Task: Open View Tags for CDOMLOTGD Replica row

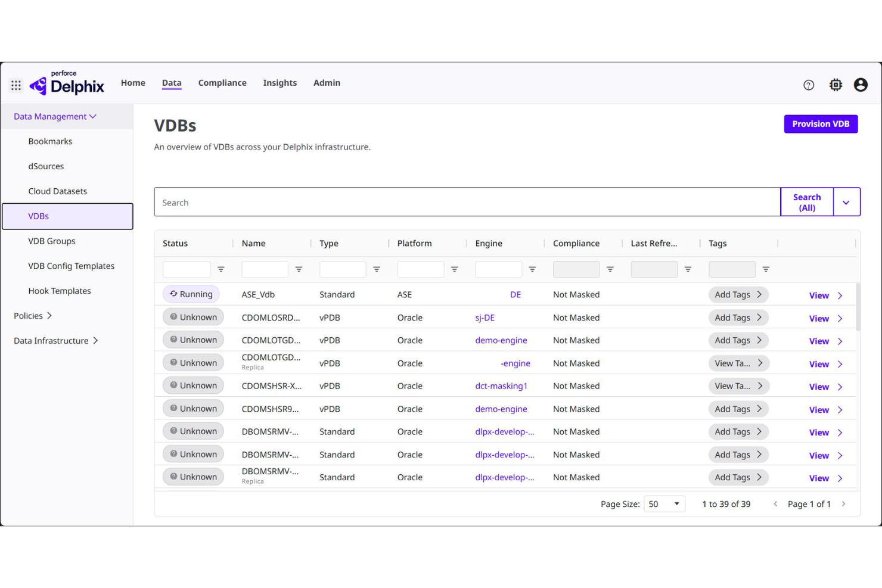Action: (738, 363)
